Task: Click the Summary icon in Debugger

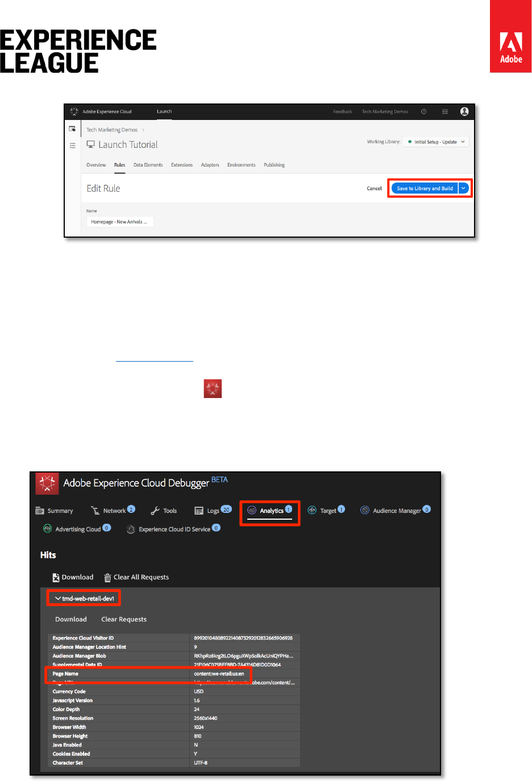Action: [x=40, y=511]
